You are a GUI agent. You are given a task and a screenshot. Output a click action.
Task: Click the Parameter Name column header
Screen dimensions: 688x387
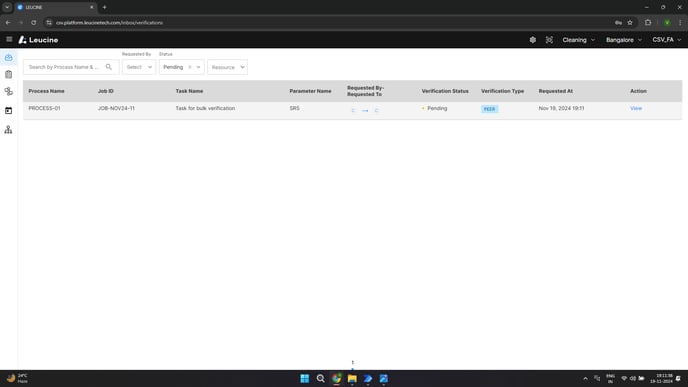coord(310,91)
